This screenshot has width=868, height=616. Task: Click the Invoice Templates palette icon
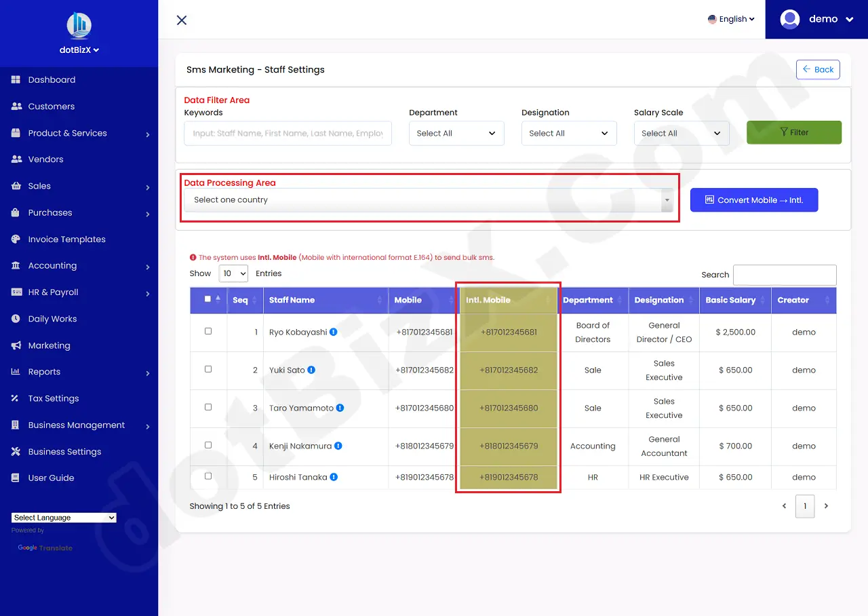[x=16, y=239]
